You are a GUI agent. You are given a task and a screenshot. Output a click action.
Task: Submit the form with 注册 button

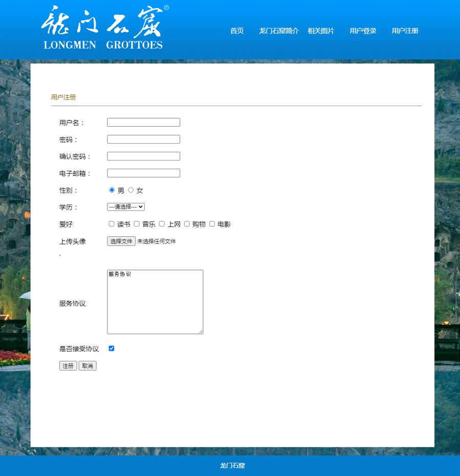click(x=68, y=366)
